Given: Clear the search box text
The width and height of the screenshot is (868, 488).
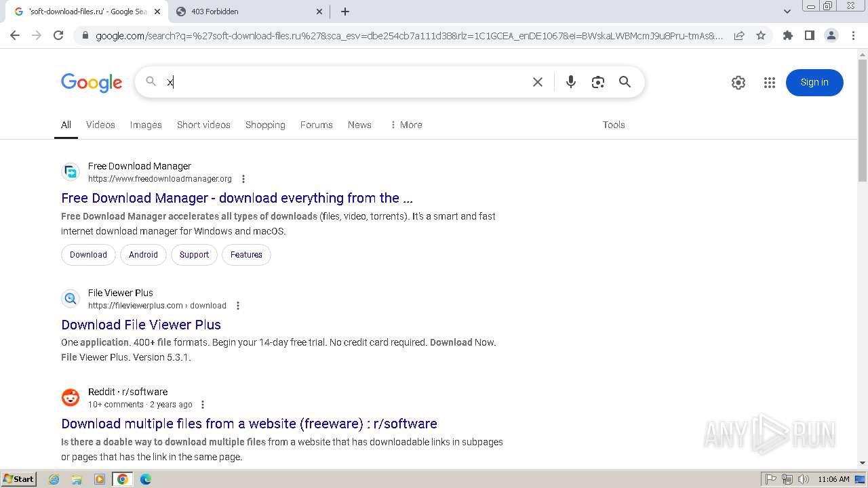Looking at the screenshot, I should (x=538, y=82).
